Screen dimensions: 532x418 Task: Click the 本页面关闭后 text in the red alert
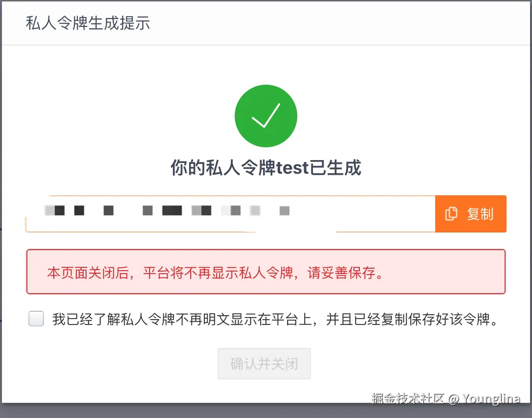click(88, 273)
